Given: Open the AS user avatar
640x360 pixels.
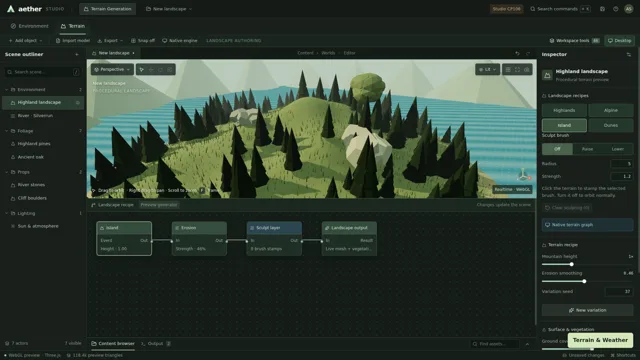Looking at the screenshot, I should (x=629, y=9).
